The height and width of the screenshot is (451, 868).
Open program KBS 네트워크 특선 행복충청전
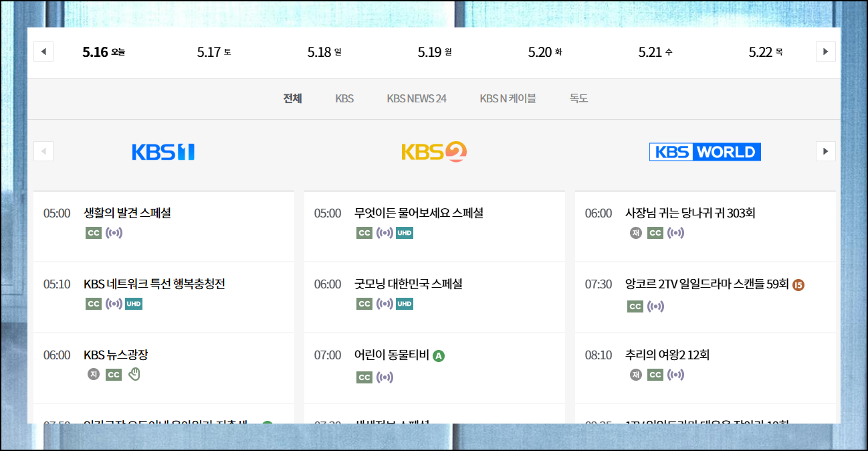(154, 284)
